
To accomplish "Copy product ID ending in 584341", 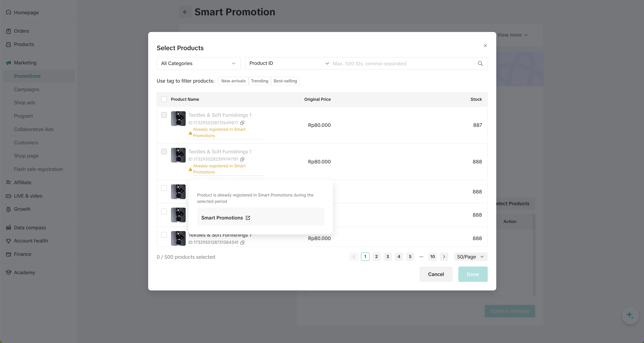I will point(242,242).
